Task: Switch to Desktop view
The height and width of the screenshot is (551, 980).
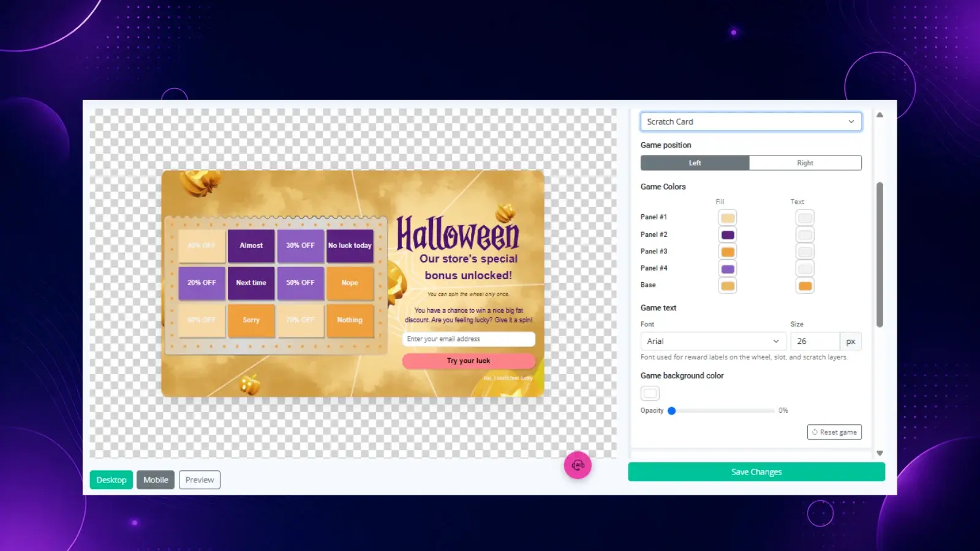Action: click(111, 480)
